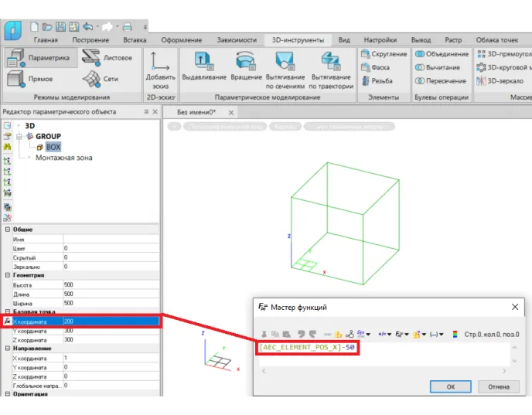The width and height of the screenshot is (532, 415).
Task: Click the 3D-зеркало mirror tool
Action: 500,81
